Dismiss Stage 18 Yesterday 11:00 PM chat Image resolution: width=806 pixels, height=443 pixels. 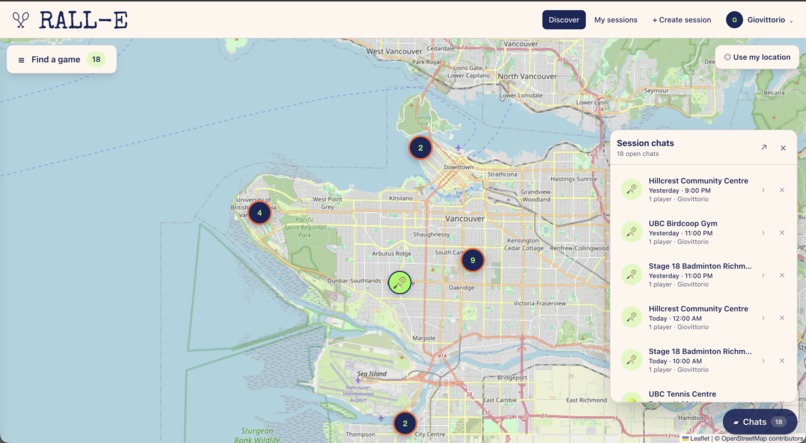[x=782, y=275]
